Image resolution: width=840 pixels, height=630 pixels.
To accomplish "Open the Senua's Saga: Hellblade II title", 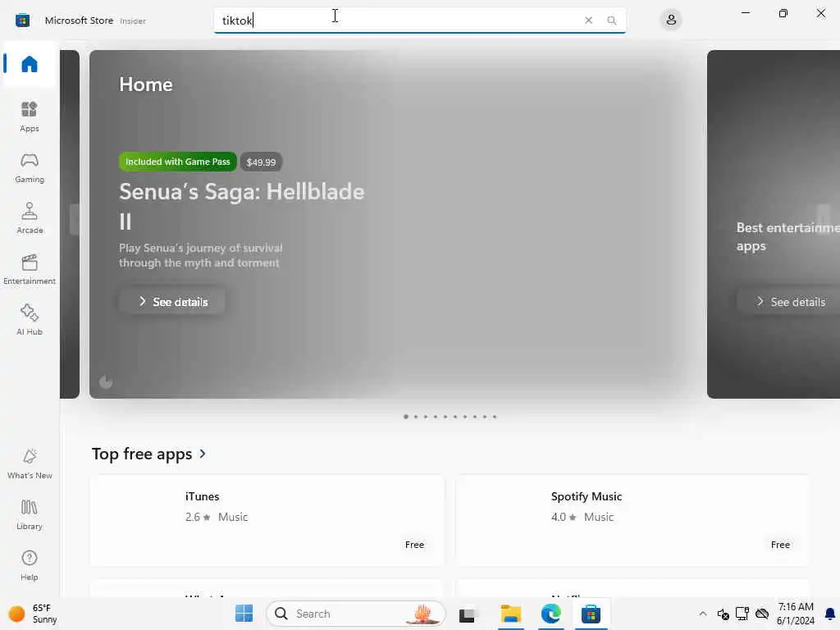I will pyautogui.click(x=242, y=206).
